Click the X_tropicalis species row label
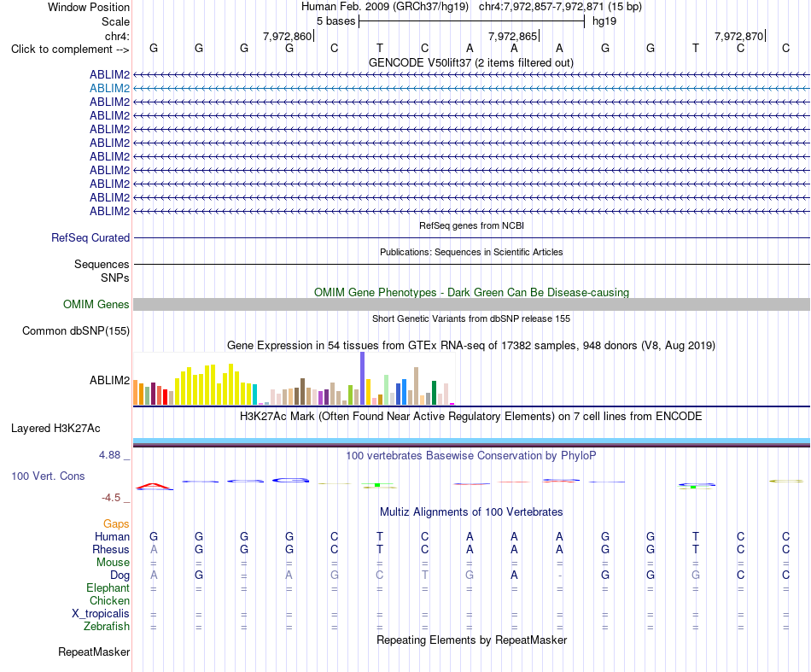The image size is (811, 672). click(x=101, y=614)
